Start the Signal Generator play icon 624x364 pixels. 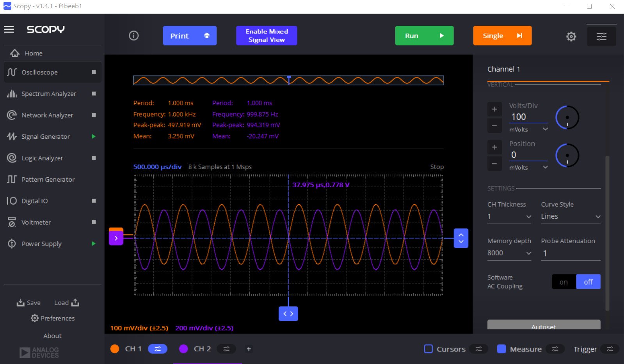point(93,136)
